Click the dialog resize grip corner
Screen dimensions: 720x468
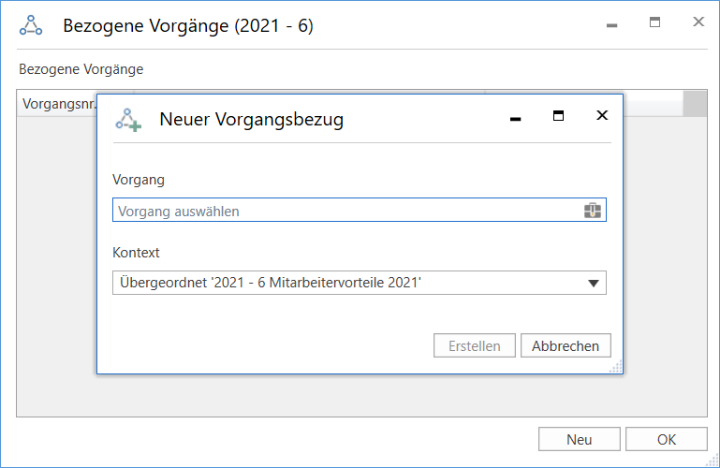[617, 368]
